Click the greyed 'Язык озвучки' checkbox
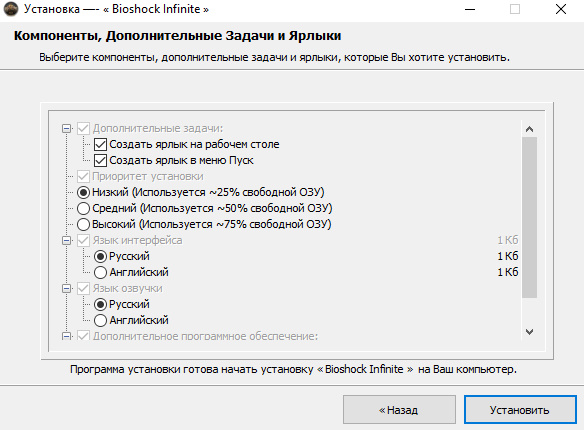The height and width of the screenshot is (430, 584). coord(83,289)
